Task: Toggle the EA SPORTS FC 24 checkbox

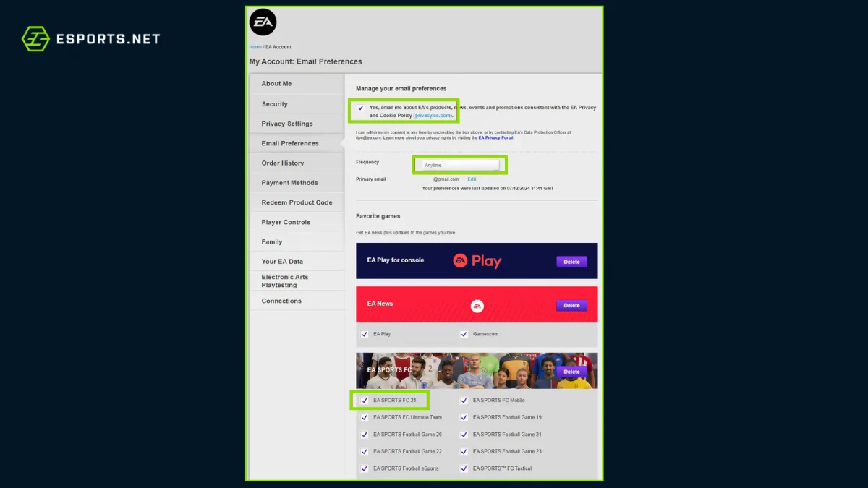Action: click(365, 401)
